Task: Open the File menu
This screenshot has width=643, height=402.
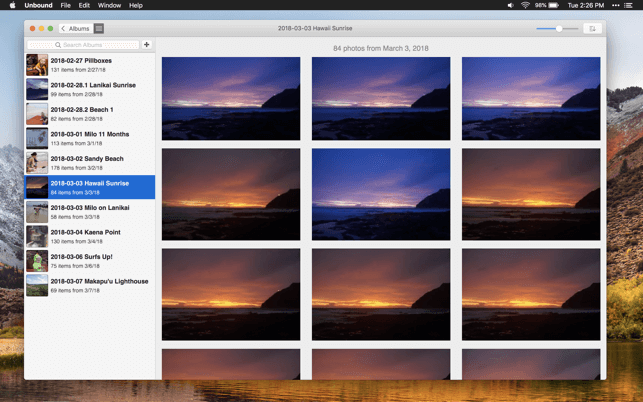Action: pyautogui.click(x=65, y=5)
